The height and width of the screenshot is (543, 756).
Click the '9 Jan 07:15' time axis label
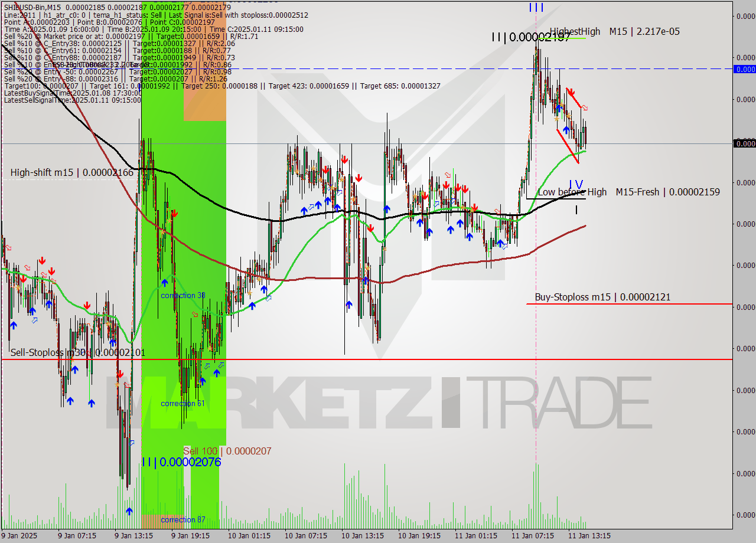77,535
